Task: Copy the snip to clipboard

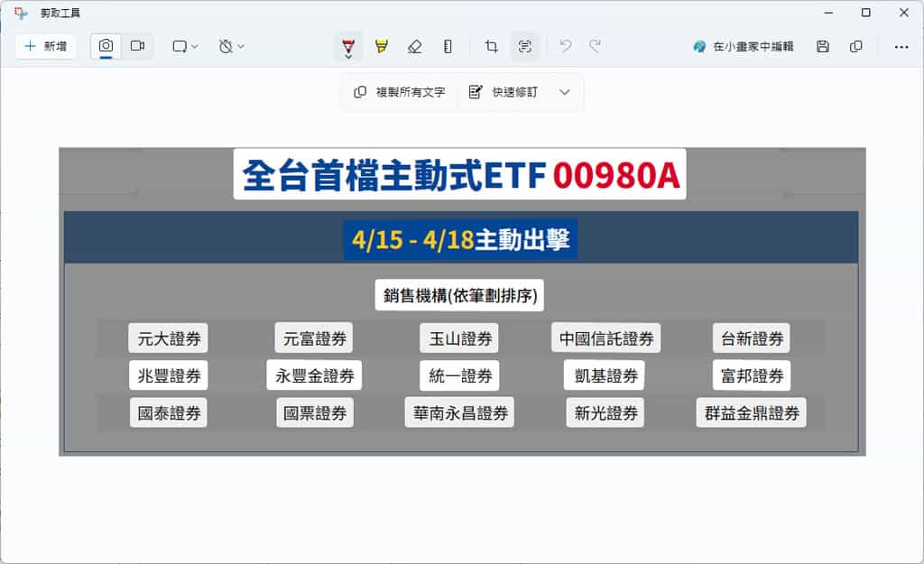Action: (855, 46)
